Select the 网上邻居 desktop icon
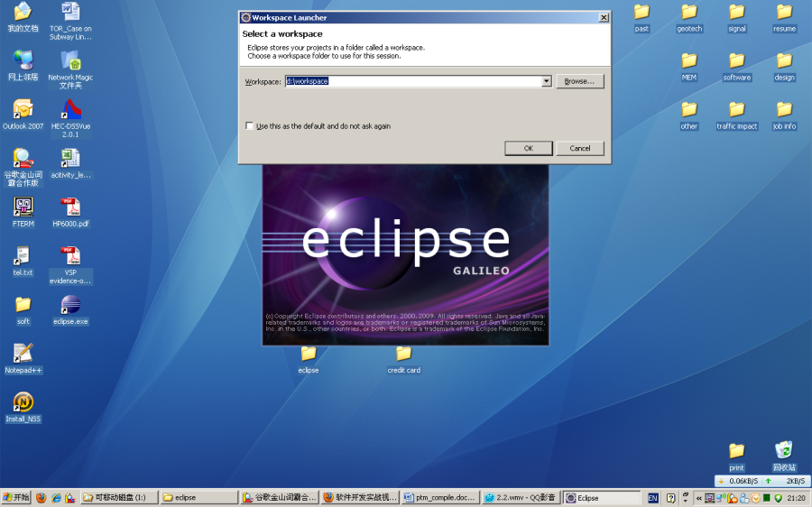This screenshot has height=507, width=812. pos(23,66)
